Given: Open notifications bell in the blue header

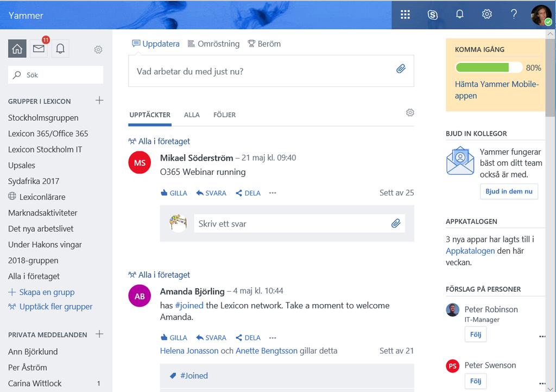Looking at the screenshot, I should coord(459,14).
